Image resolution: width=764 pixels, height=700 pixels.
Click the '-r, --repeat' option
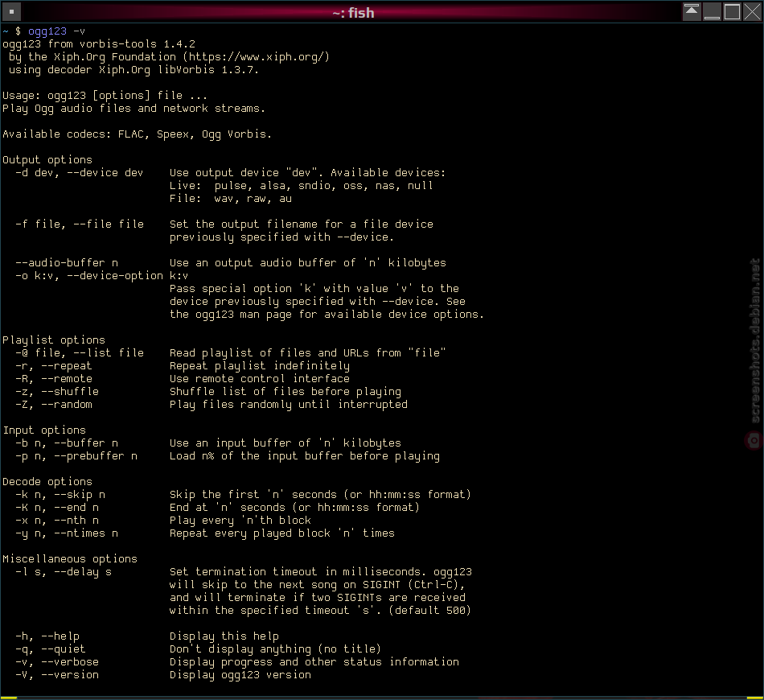pyautogui.click(x=54, y=366)
